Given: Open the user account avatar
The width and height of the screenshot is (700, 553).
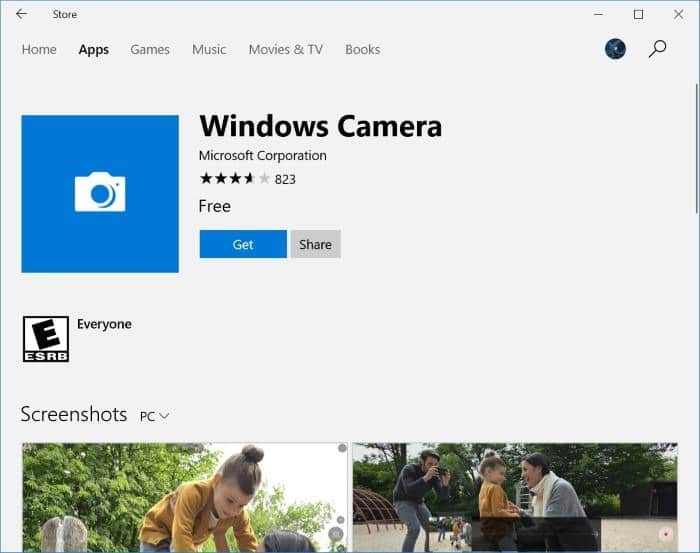Looking at the screenshot, I should (615, 49).
